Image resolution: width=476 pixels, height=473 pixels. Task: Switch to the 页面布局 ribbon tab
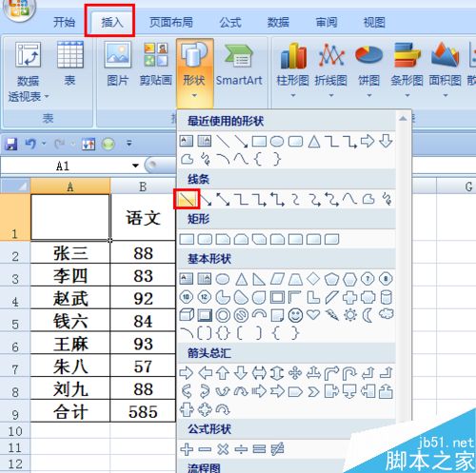(x=171, y=22)
